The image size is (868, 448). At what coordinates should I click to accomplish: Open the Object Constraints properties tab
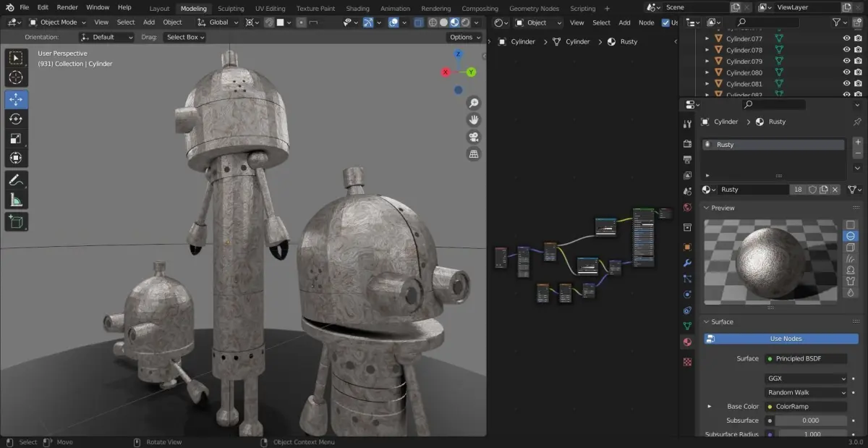pyautogui.click(x=687, y=310)
